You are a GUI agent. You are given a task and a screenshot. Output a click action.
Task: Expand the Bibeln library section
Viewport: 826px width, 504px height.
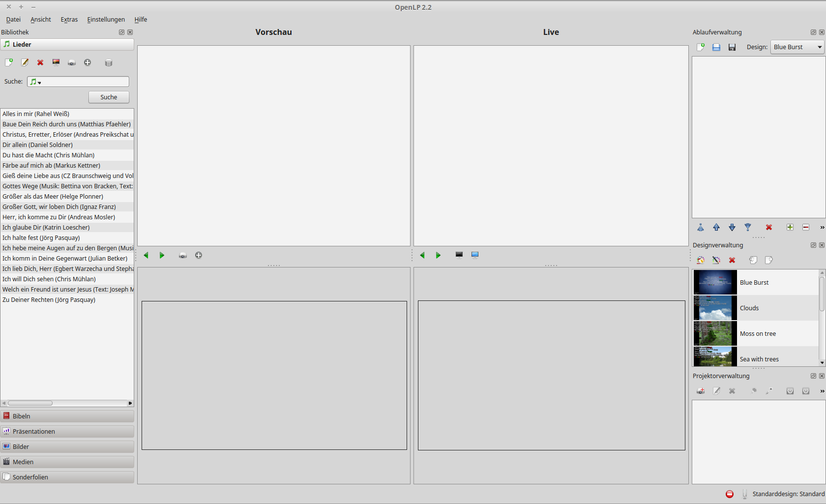(x=67, y=416)
